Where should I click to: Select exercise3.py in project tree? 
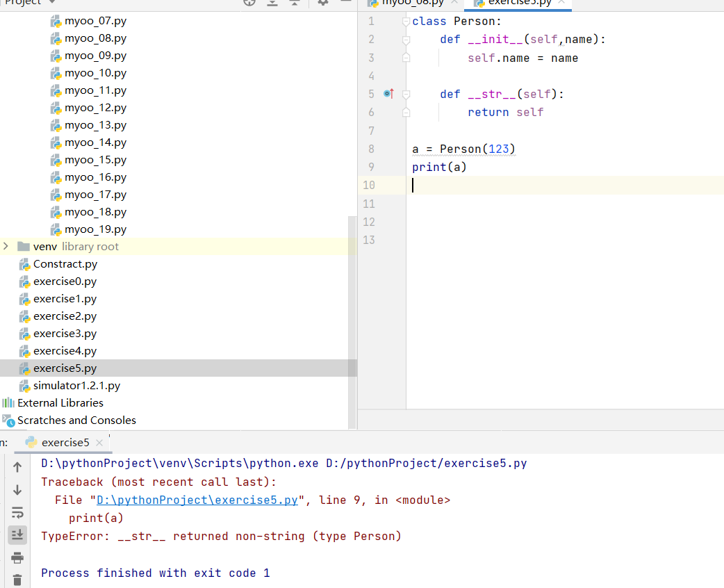(58, 334)
